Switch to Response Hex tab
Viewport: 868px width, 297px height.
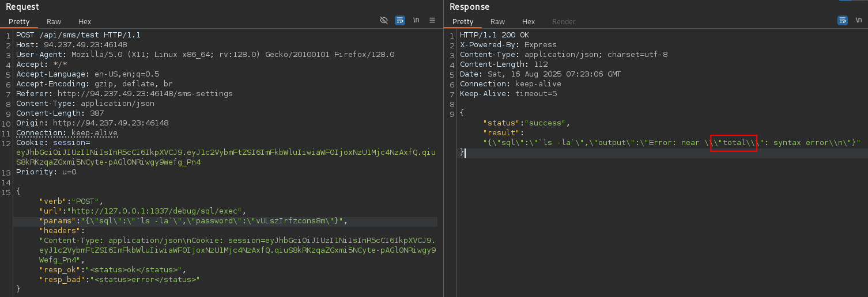pos(529,21)
